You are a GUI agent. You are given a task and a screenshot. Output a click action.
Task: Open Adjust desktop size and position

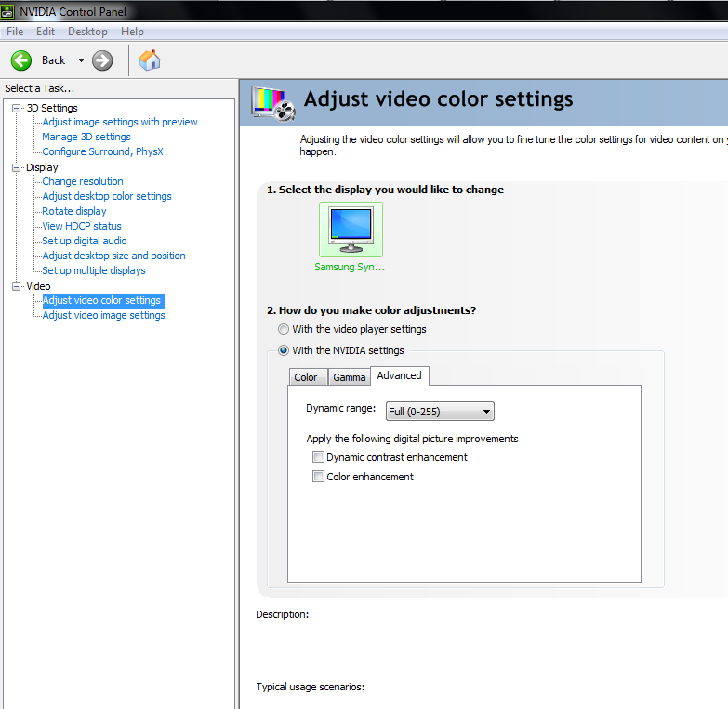coord(113,256)
